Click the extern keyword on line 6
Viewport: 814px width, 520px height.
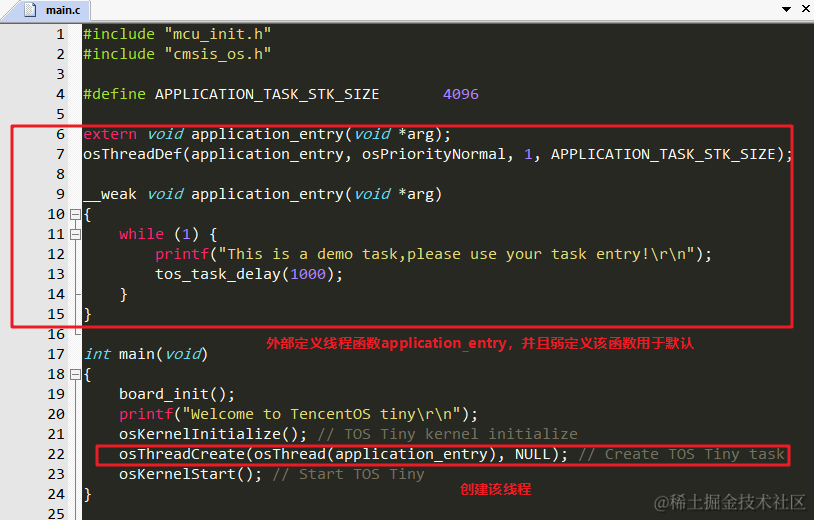point(110,134)
